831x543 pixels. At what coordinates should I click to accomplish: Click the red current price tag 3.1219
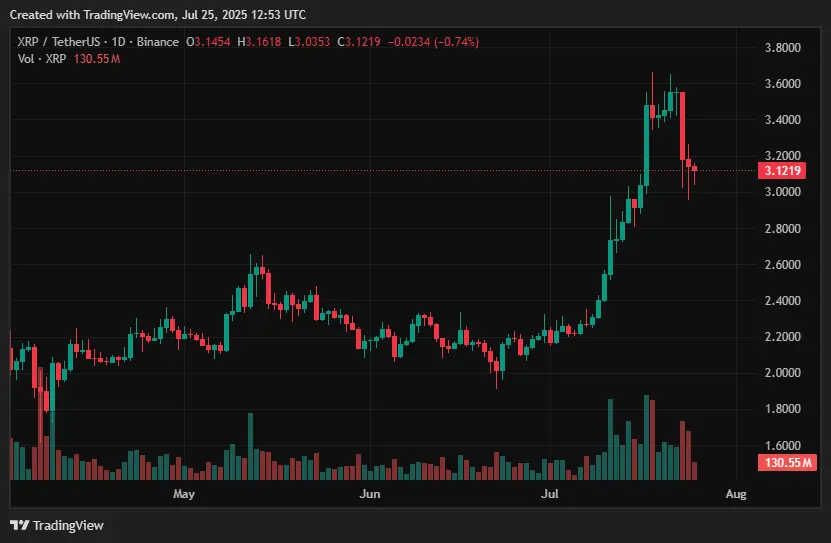[x=782, y=171]
